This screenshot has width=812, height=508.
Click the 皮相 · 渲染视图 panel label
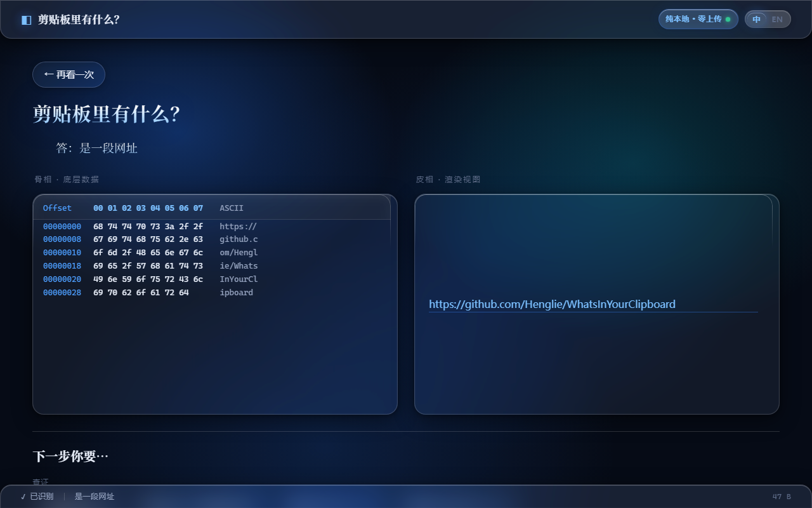point(448,180)
